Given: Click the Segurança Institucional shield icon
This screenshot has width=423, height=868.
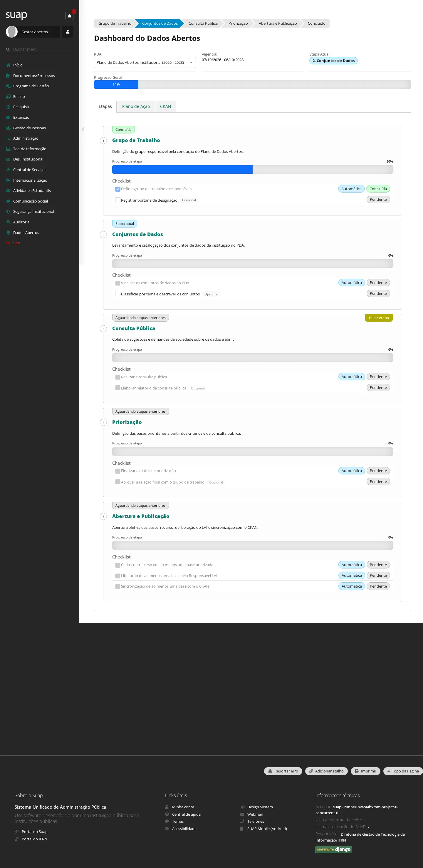Looking at the screenshot, I should [x=9, y=212].
